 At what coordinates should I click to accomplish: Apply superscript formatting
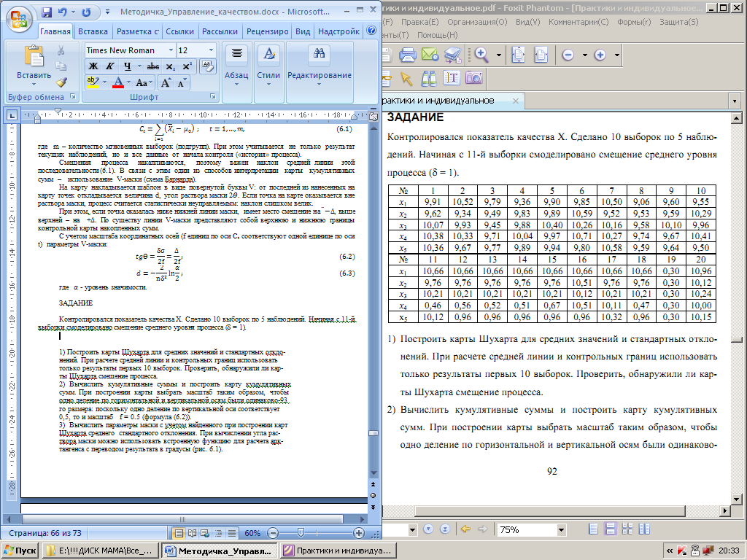(x=187, y=66)
